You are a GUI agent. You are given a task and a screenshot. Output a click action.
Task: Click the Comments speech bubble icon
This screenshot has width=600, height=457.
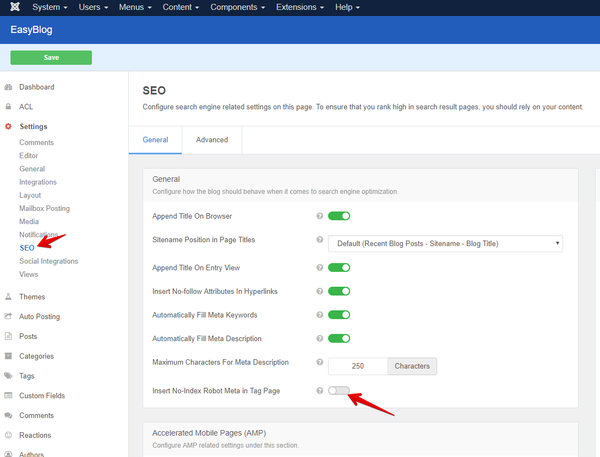coord(8,415)
